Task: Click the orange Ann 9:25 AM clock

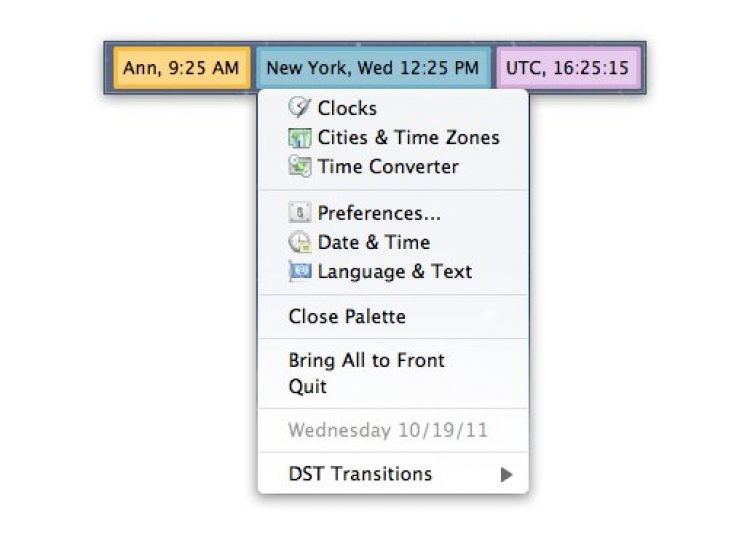Action: pyautogui.click(x=181, y=68)
